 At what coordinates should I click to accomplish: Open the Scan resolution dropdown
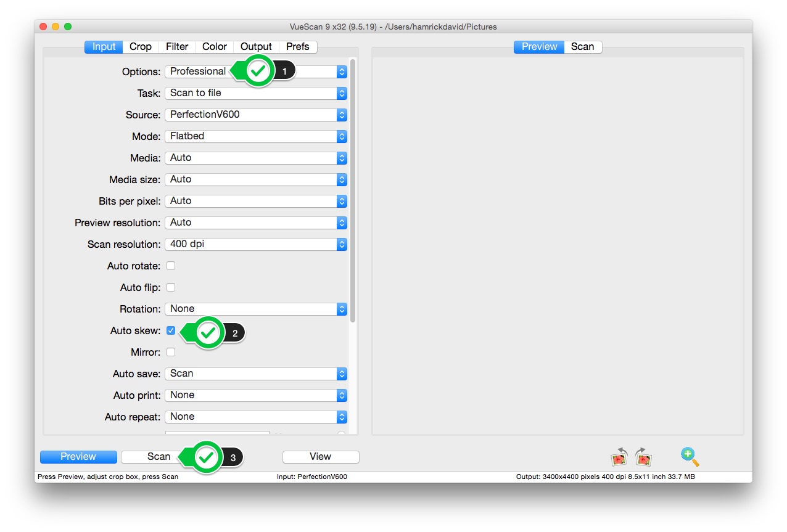[255, 244]
